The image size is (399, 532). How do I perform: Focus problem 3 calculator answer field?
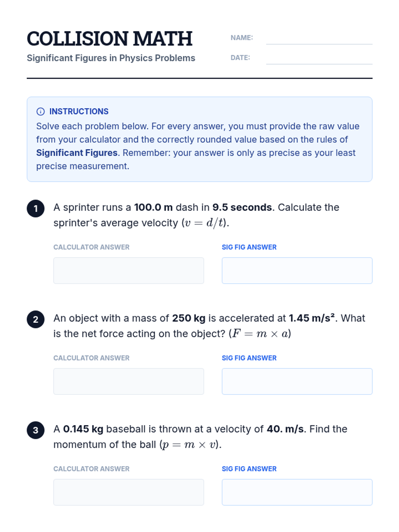point(128,492)
